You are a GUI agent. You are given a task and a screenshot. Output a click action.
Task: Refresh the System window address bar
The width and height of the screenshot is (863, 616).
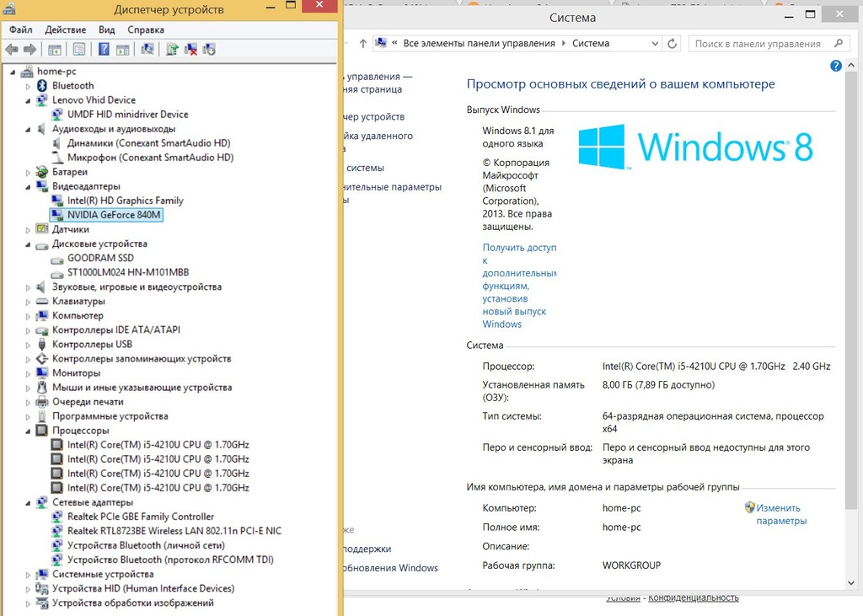click(672, 44)
